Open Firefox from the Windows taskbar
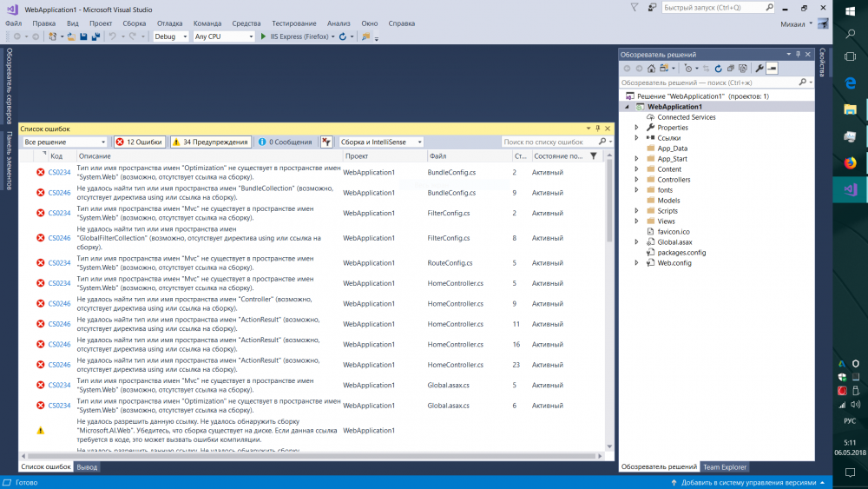The height and width of the screenshot is (489, 868). click(850, 162)
